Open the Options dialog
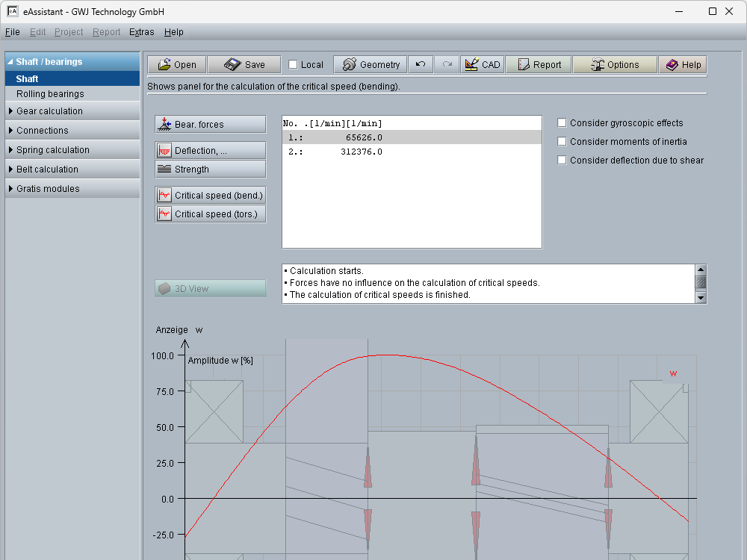Screen dimensions: 747x560 point(614,65)
